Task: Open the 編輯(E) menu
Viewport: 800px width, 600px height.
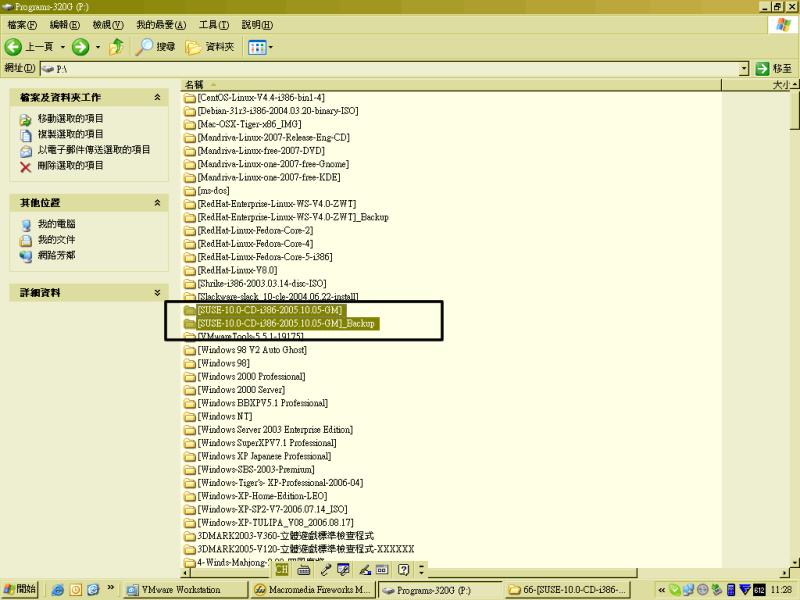Action: coord(65,24)
